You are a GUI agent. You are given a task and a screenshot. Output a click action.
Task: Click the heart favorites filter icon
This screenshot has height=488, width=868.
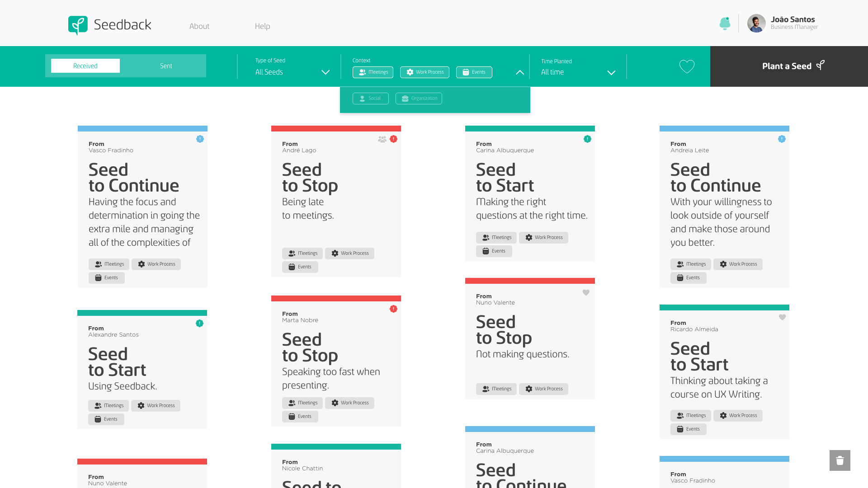(687, 66)
